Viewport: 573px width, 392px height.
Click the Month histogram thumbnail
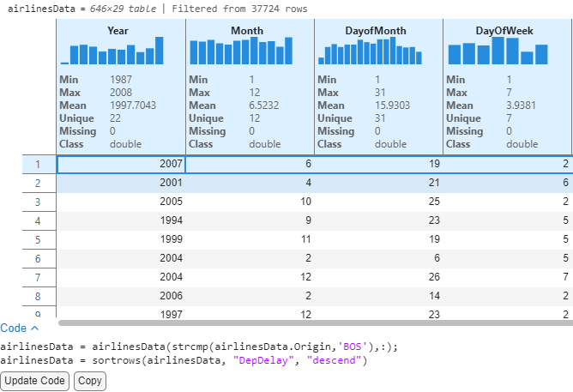pos(241,51)
